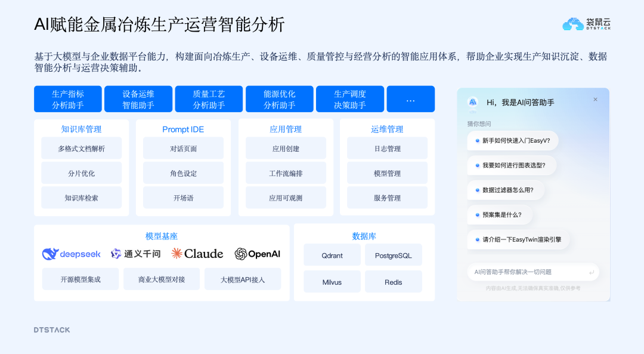
Task: Close the AI assistant chat panel
Action: [x=595, y=100]
